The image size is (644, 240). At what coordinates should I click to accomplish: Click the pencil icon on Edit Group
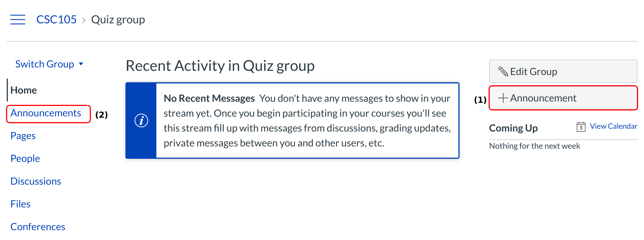click(x=503, y=72)
